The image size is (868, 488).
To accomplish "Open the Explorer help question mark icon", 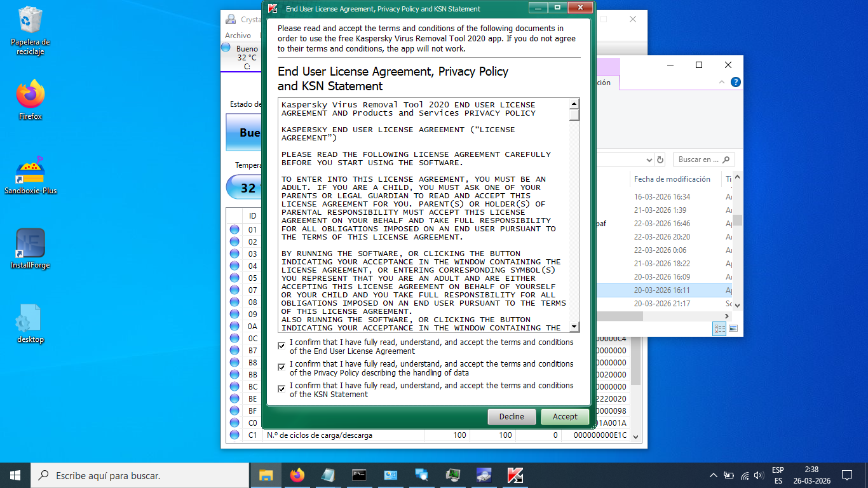I will (735, 83).
